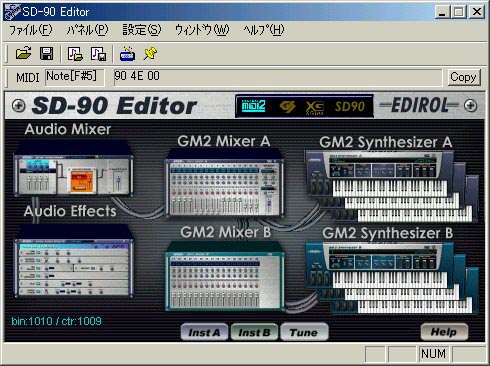This screenshot has height=366, width=490.
Task: Open the ファイル(F) menu
Action: pos(30,30)
